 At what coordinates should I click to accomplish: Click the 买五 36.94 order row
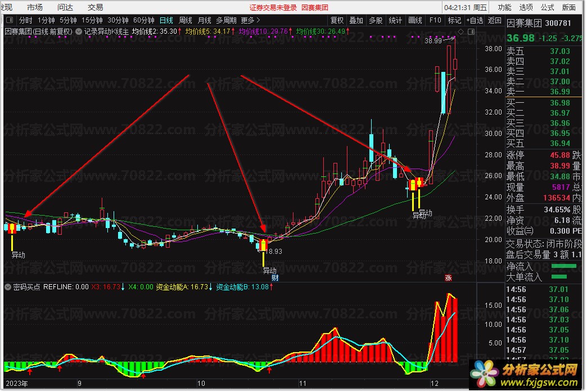click(544, 143)
